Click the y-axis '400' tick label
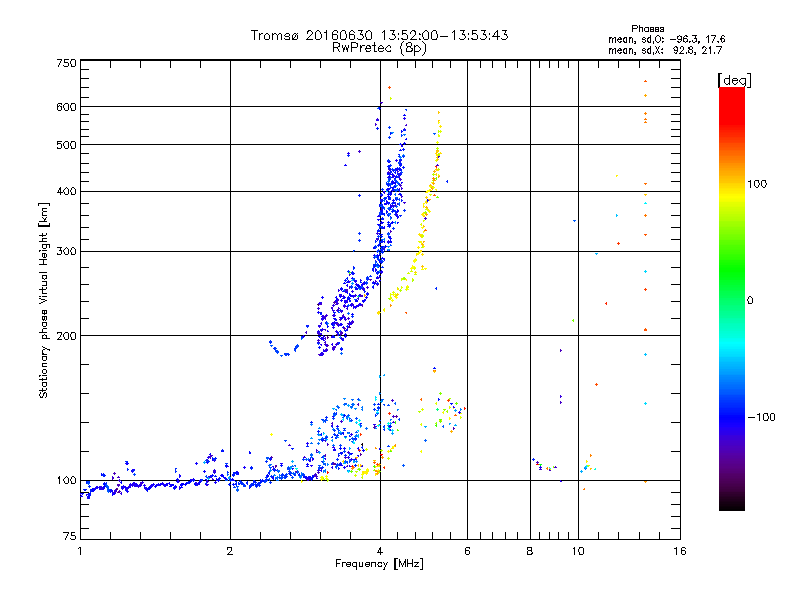 point(67,192)
